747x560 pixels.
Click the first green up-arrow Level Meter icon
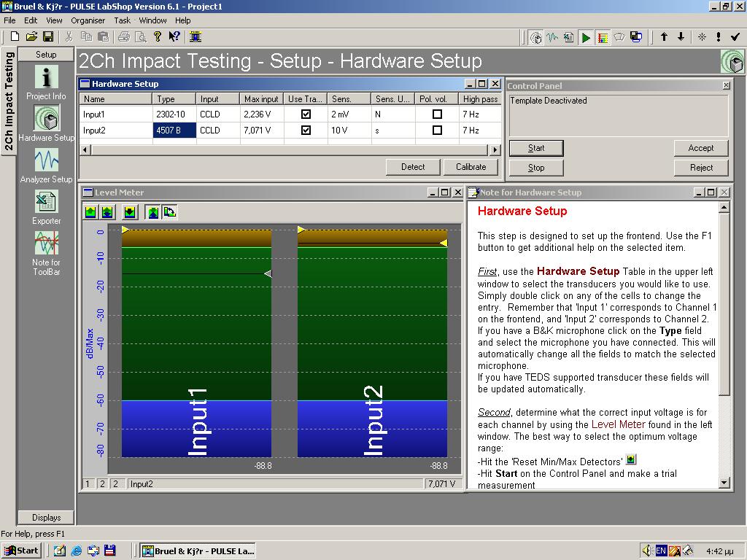(90, 212)
